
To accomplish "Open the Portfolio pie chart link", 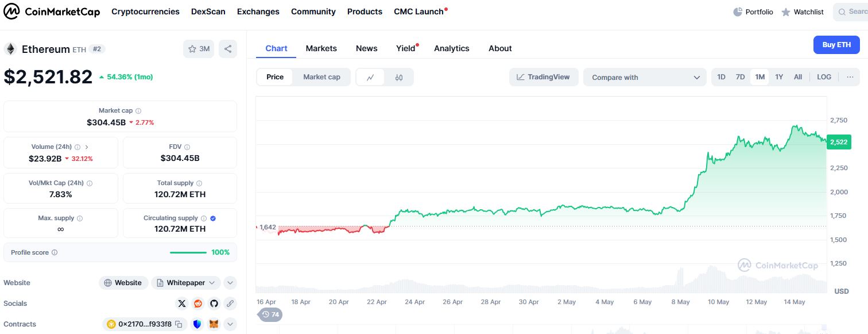I will [753, 11].
